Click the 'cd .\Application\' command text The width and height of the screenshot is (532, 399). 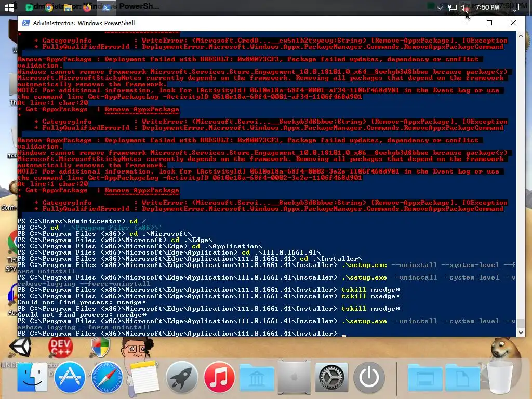tap(227, 246)
